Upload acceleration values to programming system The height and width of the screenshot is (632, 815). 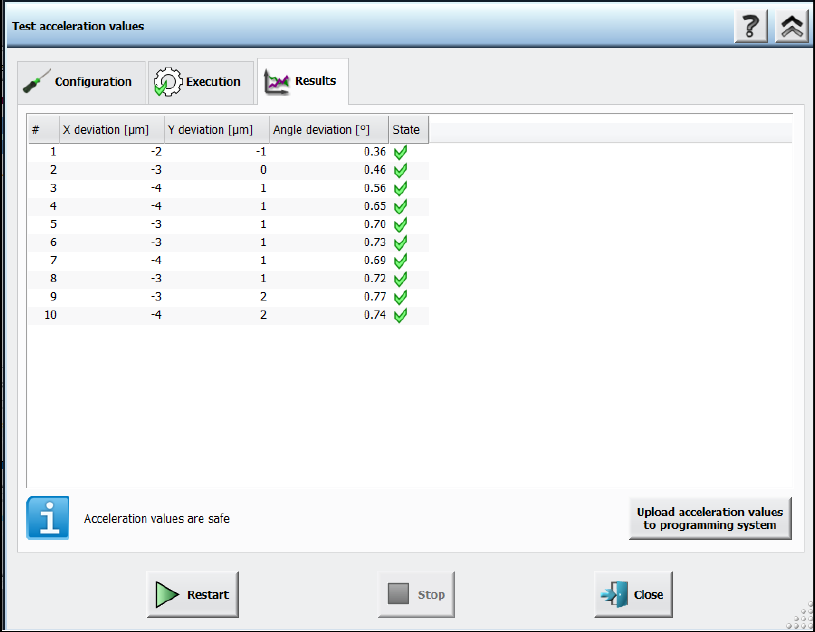coord(710,519)
